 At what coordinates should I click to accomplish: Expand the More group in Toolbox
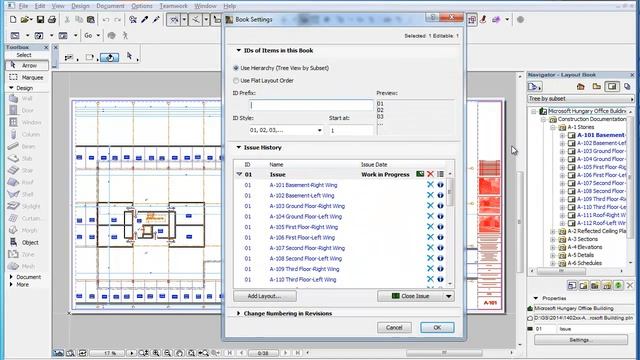[11, 284]
